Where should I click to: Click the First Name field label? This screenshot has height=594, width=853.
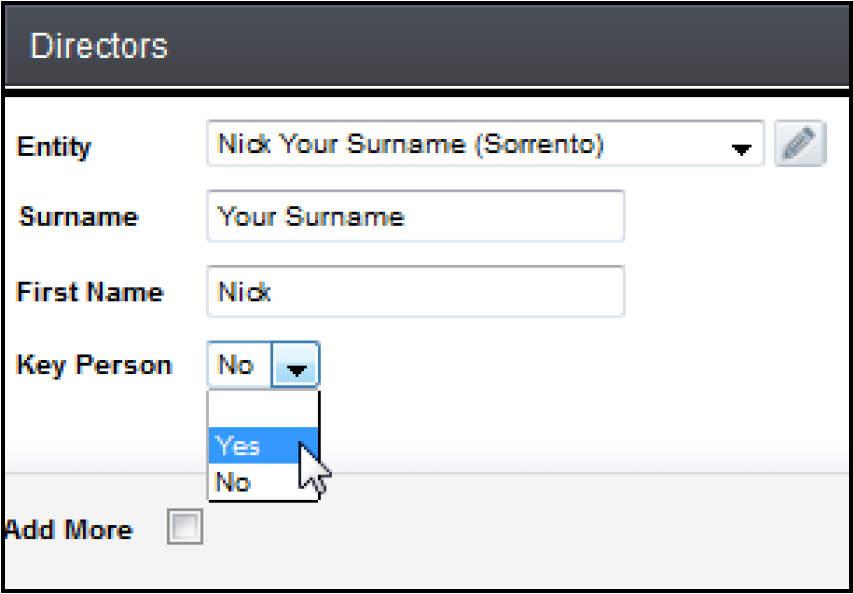point(90,292)
